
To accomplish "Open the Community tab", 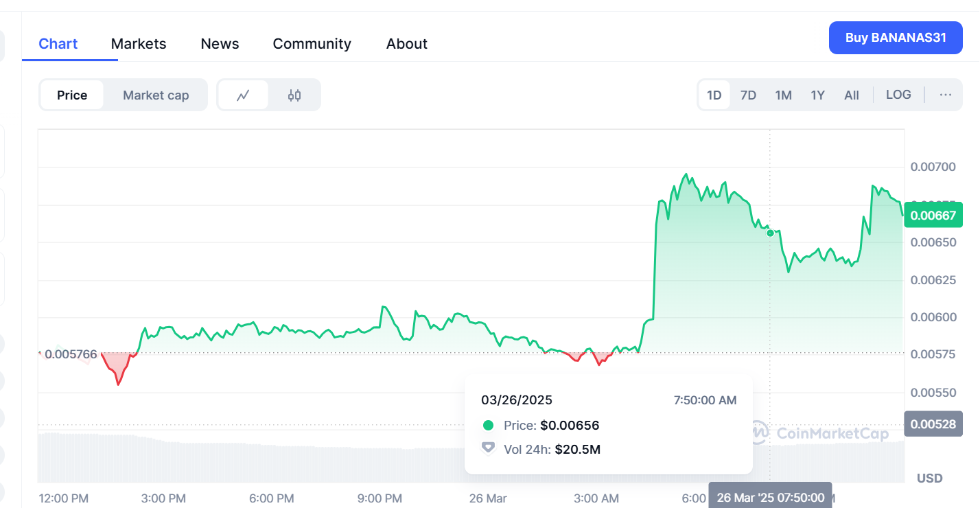I will click(312, 43).
